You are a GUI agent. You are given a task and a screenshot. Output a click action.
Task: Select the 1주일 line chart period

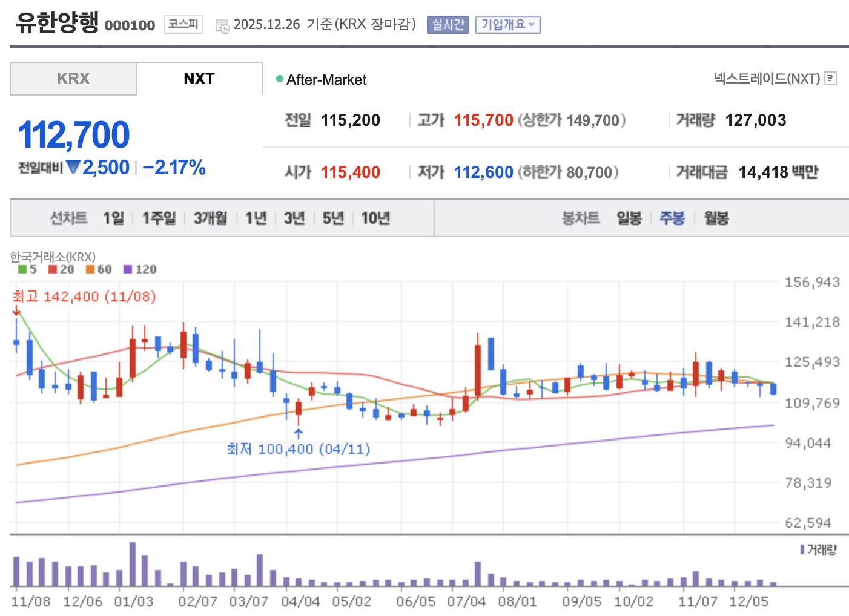point(159,218)
